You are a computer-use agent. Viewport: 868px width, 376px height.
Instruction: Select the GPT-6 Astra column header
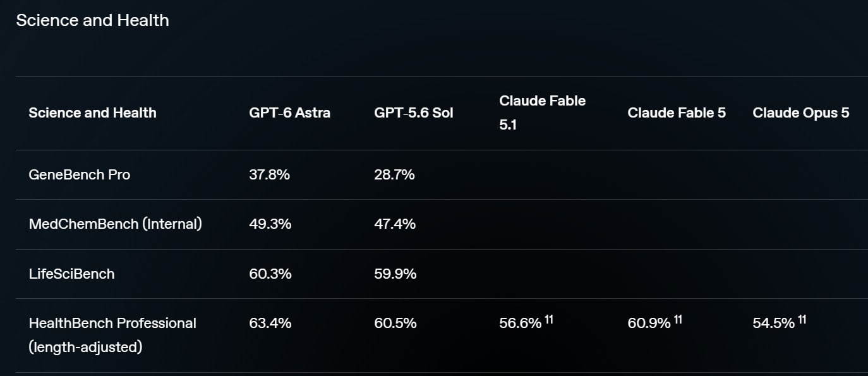290,113
